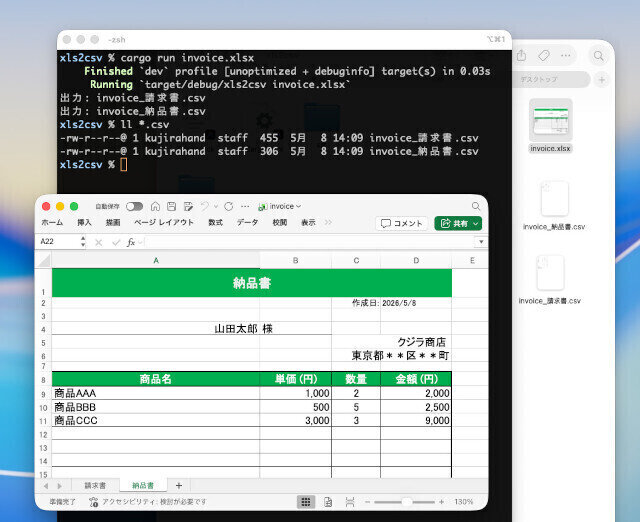Image resolution: width=640 pixels, height=522 pixels.
Task: Toggle the AutoSave (自動保存) switch
Action: point(134,207)
